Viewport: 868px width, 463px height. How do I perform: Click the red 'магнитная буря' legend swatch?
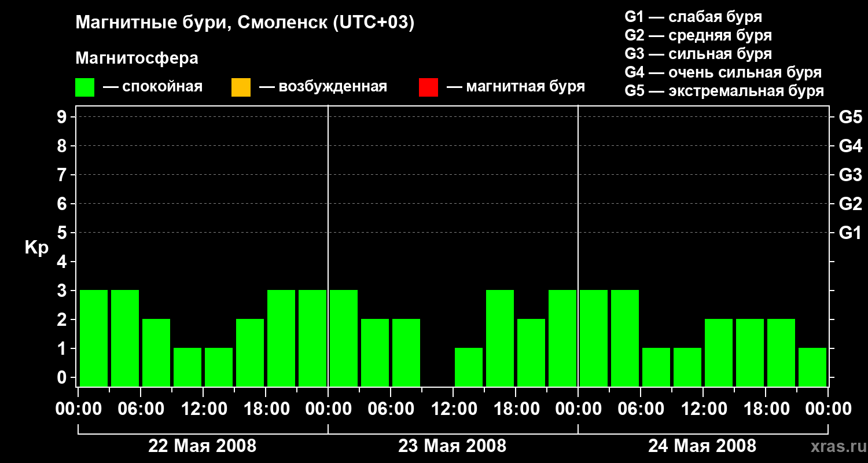click(x=428, y=87)
